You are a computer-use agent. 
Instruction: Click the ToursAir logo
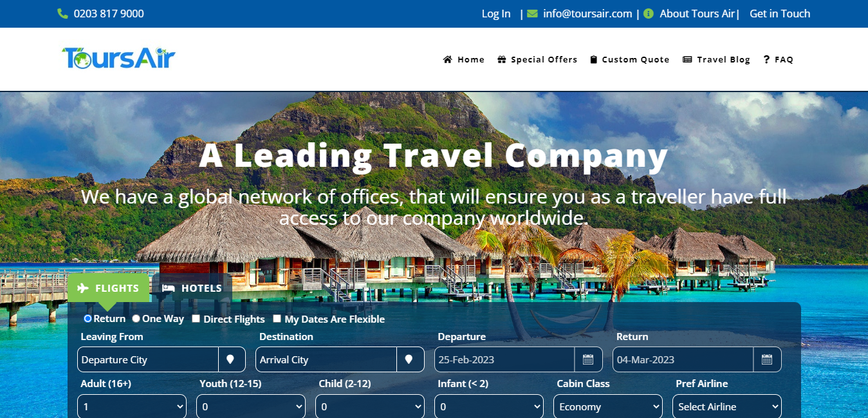coord(118,58)
